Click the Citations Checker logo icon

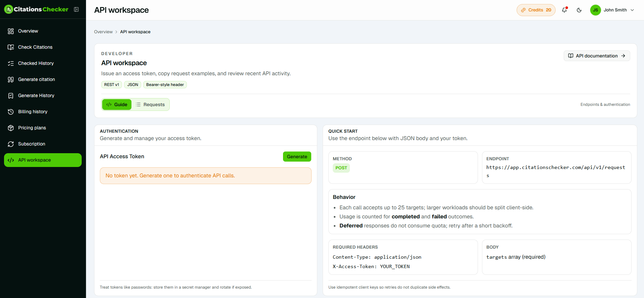point(8,9)
